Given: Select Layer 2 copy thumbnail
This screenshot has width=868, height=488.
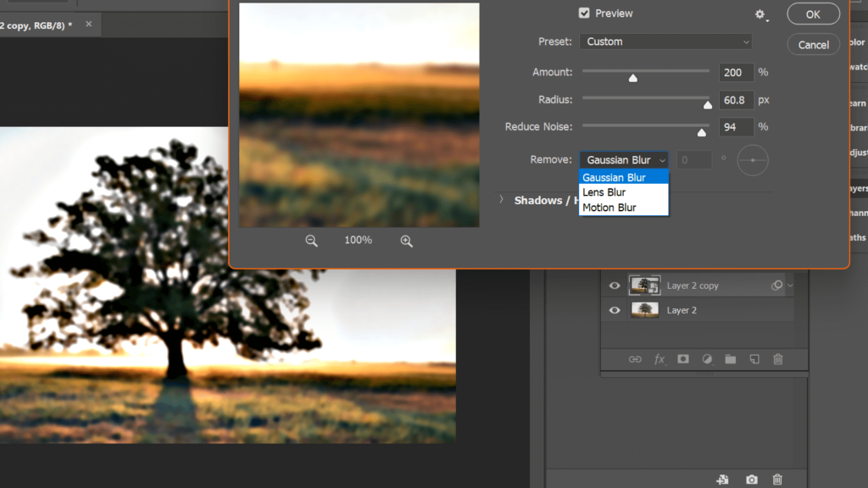Looking at the screenshot, I should coord(644,286).
